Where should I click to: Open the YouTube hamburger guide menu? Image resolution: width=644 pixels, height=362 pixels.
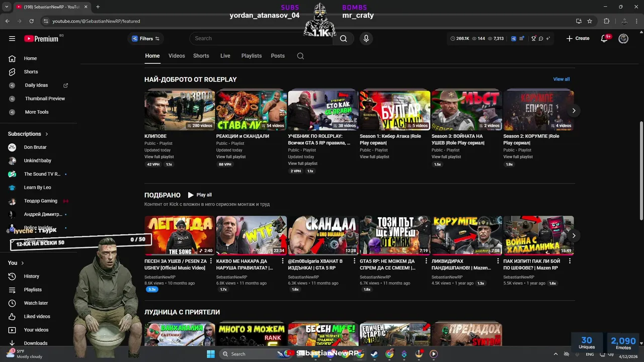click(x=12, y=39)
